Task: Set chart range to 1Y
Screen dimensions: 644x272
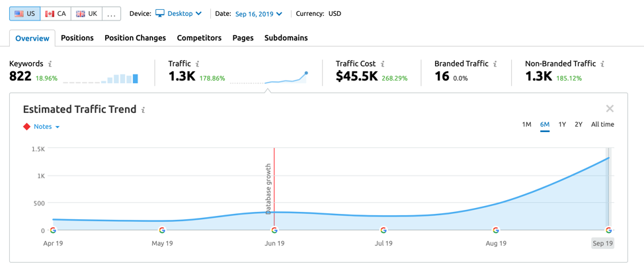Action: point(562,124)
